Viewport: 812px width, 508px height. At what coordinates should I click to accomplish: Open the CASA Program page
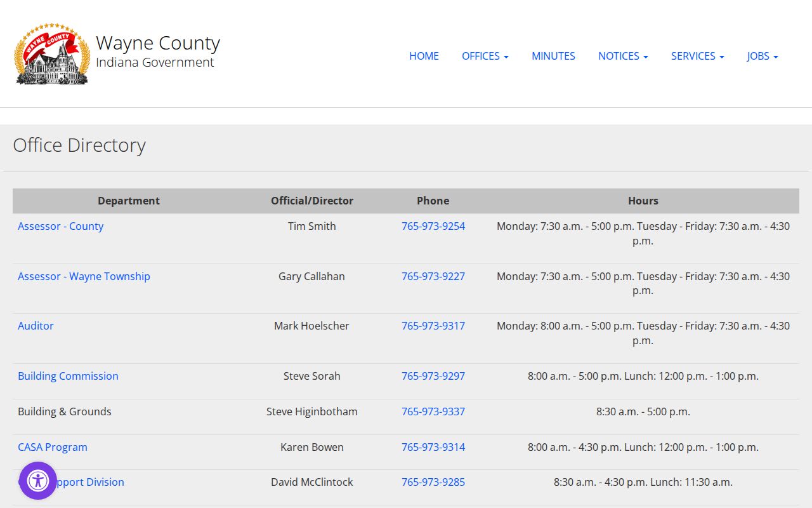(x=53, y=447)
